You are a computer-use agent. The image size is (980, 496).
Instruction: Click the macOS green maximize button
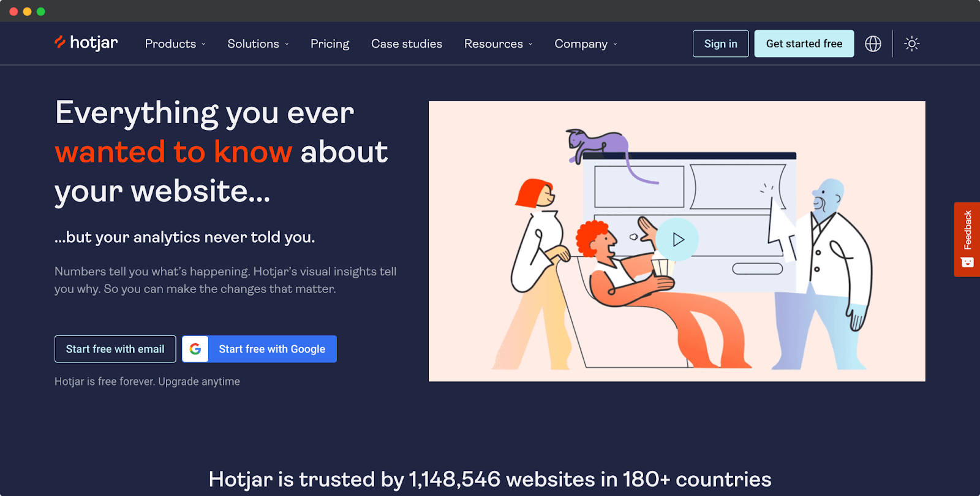coord(41,12)
